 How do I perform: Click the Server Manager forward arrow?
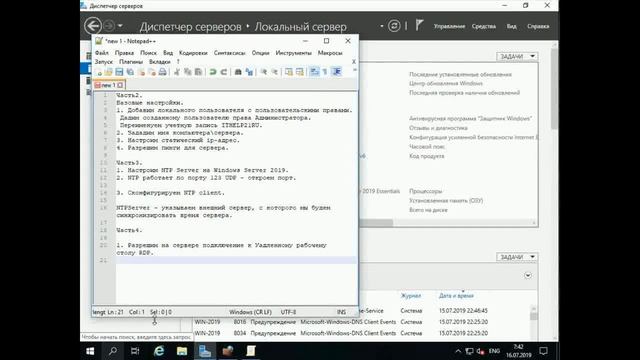109,26
